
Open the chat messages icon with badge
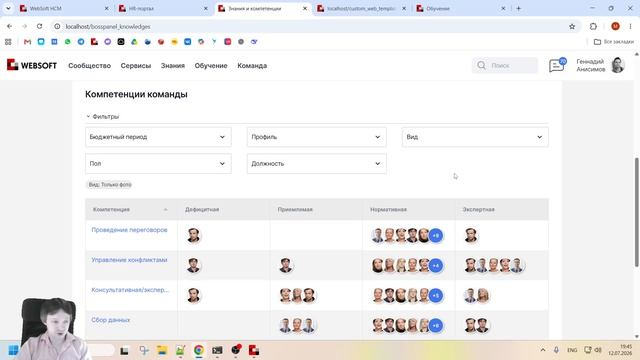(557, 65)
